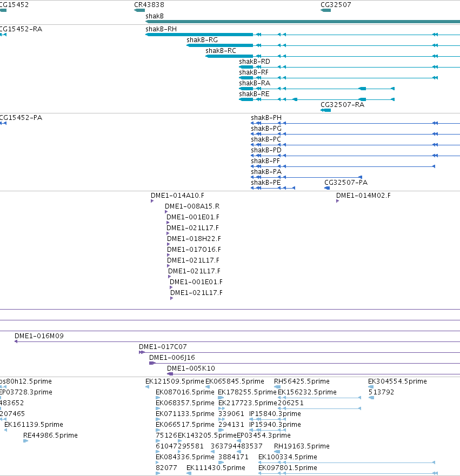Click the DME1-008A15.R feature label
The height and width of the screenshot is (476, 460).
click(192, 206)
